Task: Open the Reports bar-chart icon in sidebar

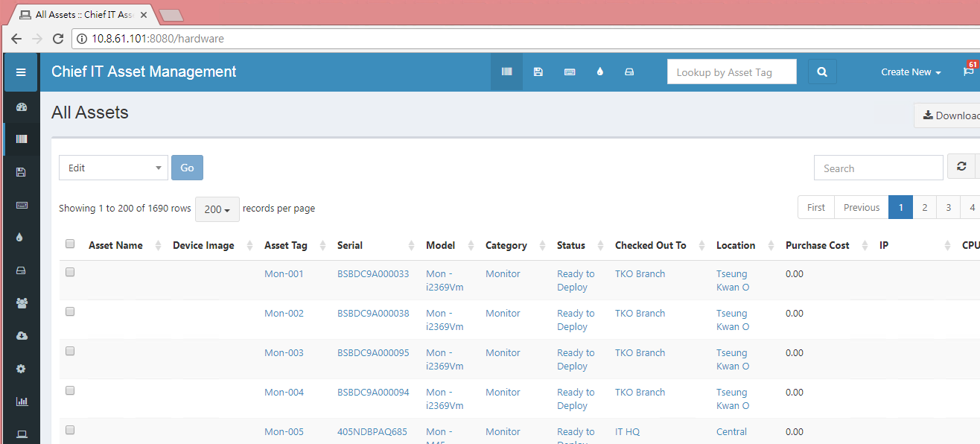Action: (x=20, y=401)
